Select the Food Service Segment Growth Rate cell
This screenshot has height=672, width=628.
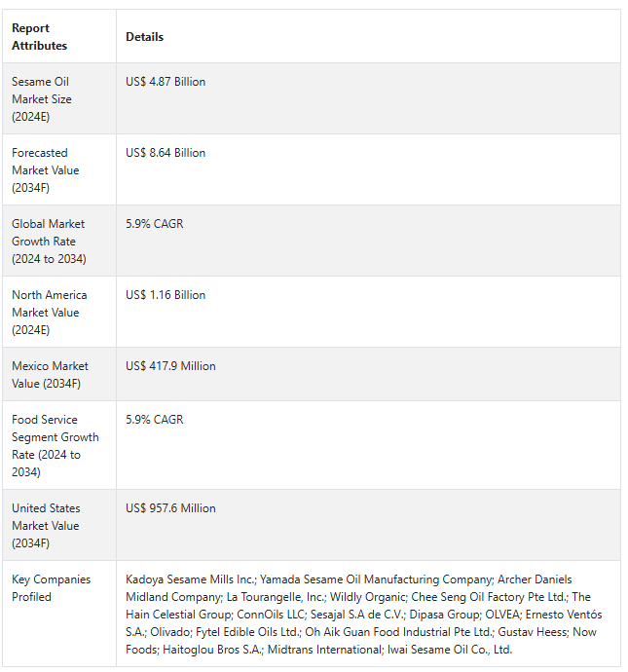(x=55, y=445)
